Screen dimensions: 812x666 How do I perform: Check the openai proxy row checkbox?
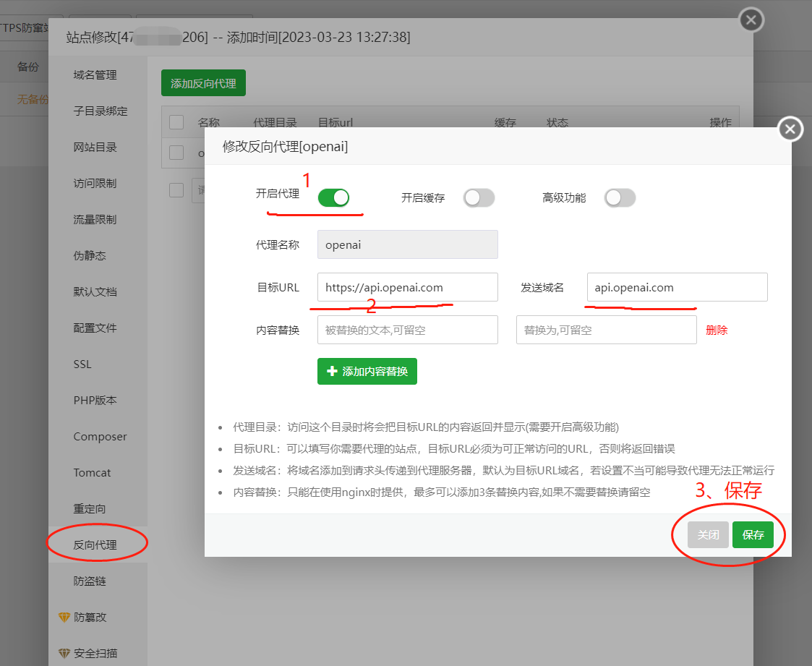(x=176, y=153)
